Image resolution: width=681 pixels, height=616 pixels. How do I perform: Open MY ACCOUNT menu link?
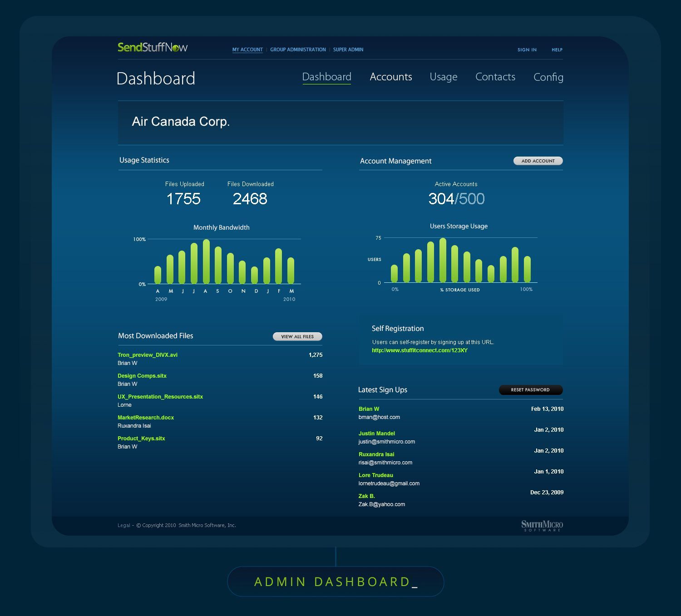247,49
